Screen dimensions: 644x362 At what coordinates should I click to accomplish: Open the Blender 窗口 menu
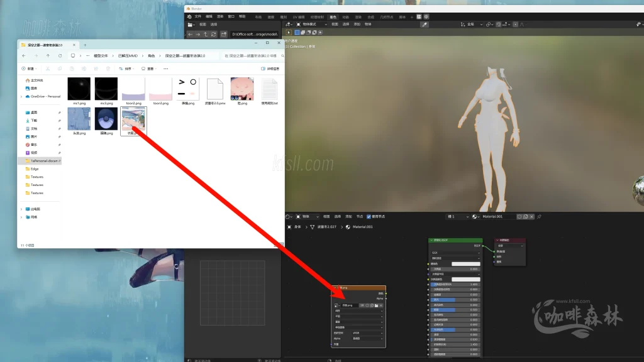231,17
